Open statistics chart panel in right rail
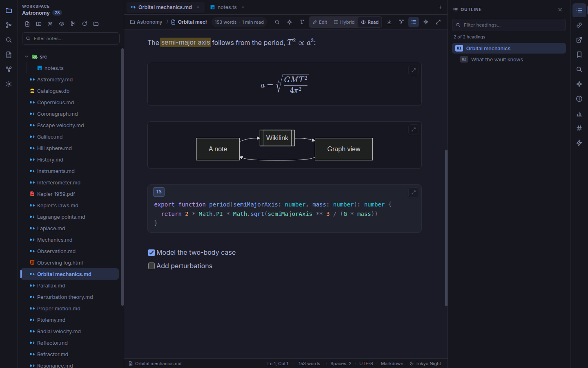588x368 pixels. point(579,114)
